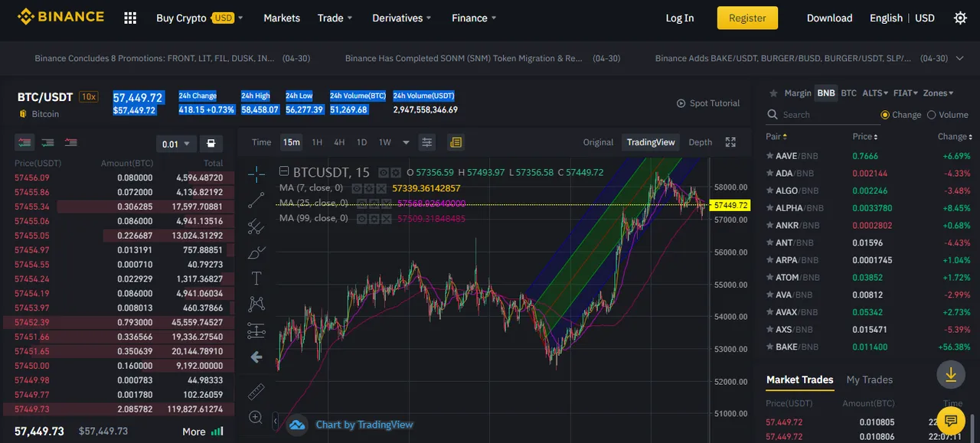Select the pitchfork drawing tool

(x=256, y=226)
